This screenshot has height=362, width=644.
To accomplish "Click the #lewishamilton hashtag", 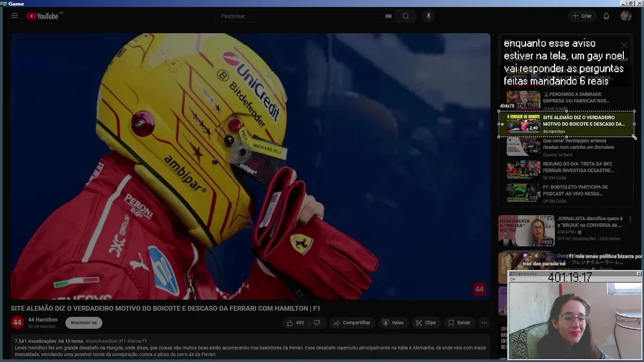I will (102, 341).
